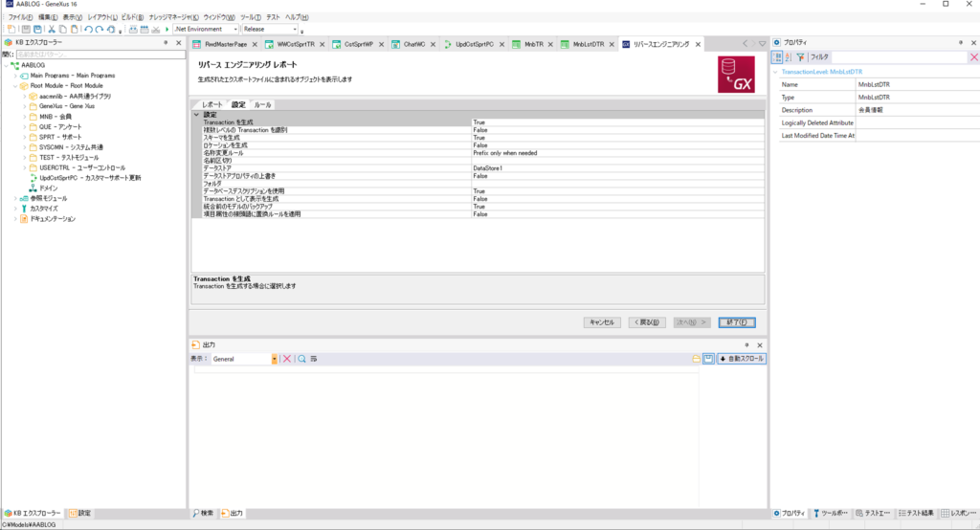Click the search magnifier in output panel

click(x=301, y=359)
